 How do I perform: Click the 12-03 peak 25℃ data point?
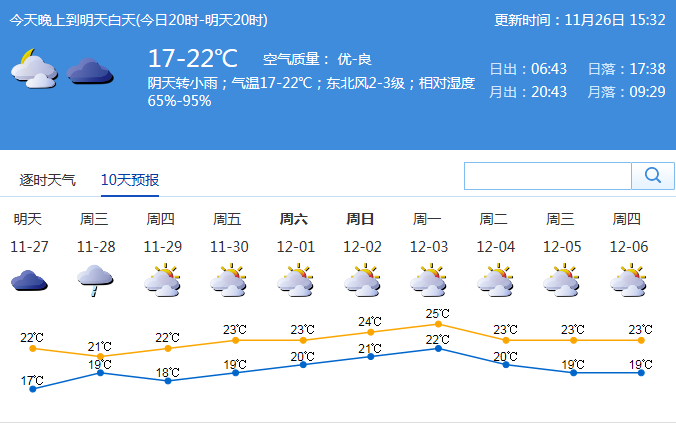[438, 324]
